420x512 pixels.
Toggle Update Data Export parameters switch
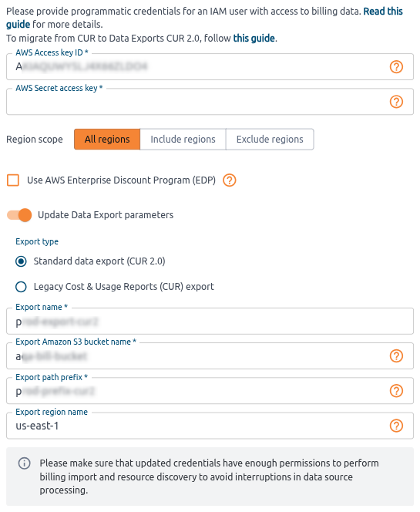[19, 215]
